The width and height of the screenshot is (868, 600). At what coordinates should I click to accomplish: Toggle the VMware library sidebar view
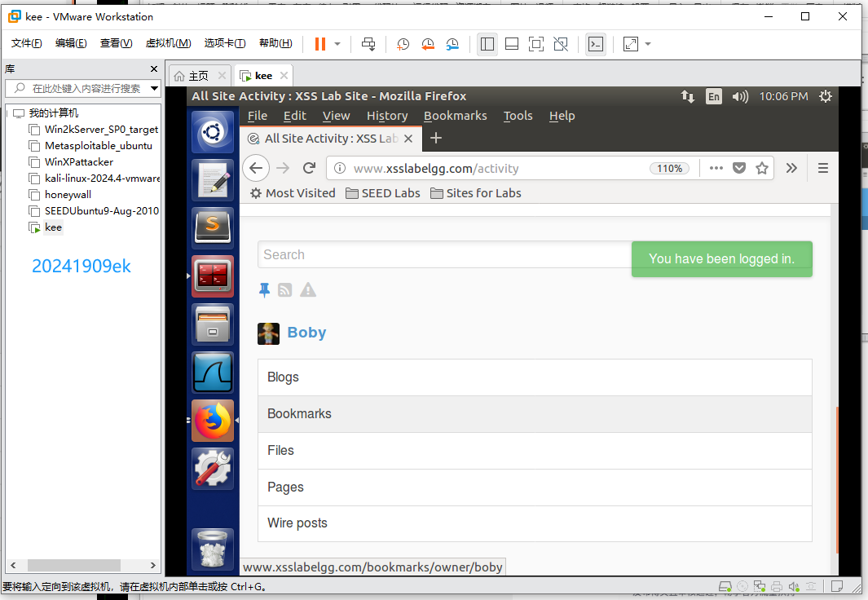[487, 44]
